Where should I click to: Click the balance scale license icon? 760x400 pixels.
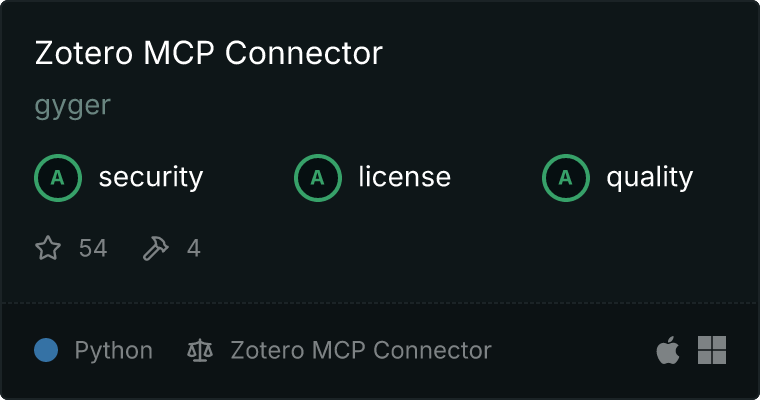point(200,350)
